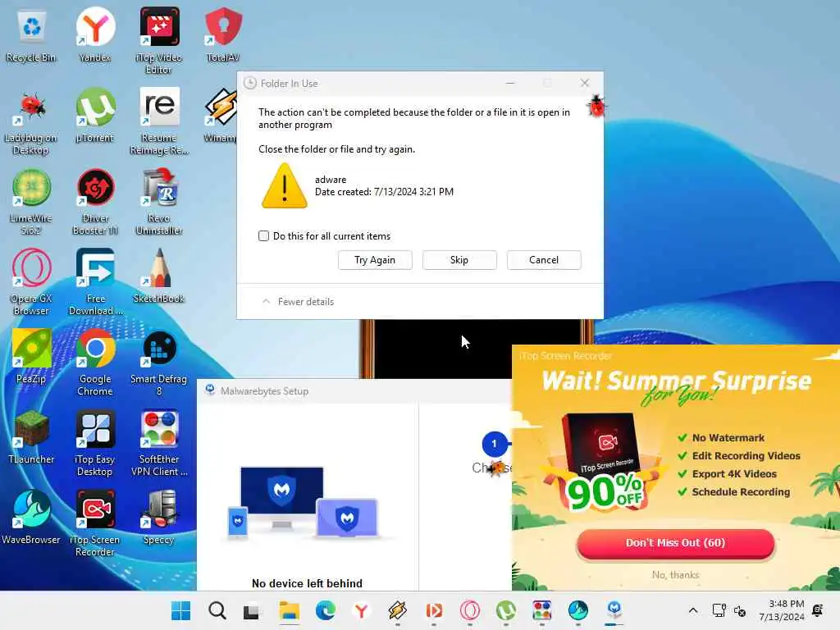Cancel the Folder In Use dialog
This screenshot has width=840, height=630.
click(x=544, y=260)
